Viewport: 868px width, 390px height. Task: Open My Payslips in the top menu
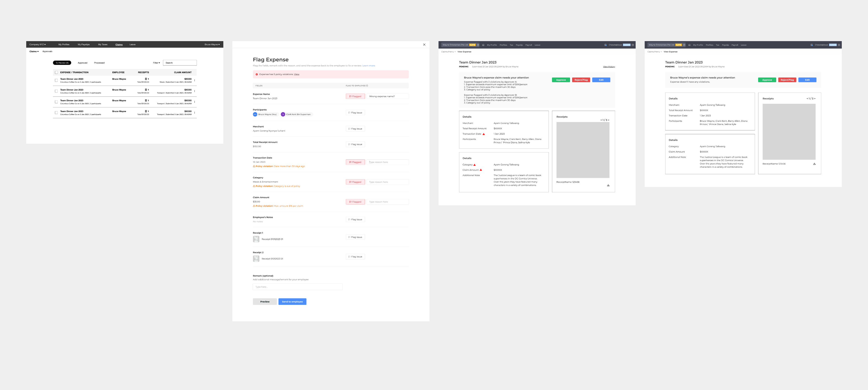point(84,45)
